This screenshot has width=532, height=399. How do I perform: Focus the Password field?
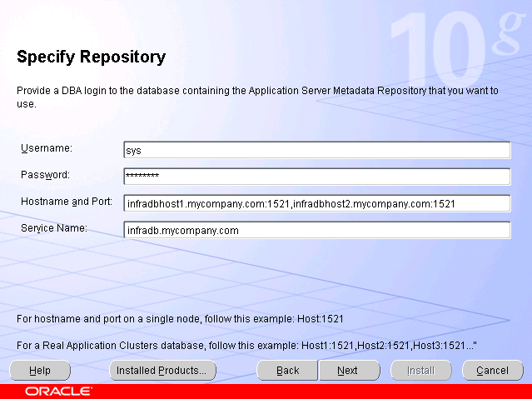pyautogui.click(x=317, y=177)
